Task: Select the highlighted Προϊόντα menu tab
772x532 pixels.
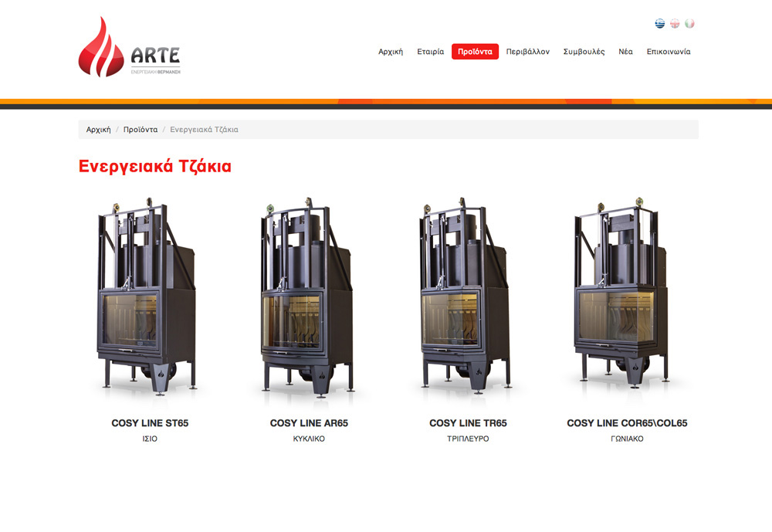Action: pos(475,52)
